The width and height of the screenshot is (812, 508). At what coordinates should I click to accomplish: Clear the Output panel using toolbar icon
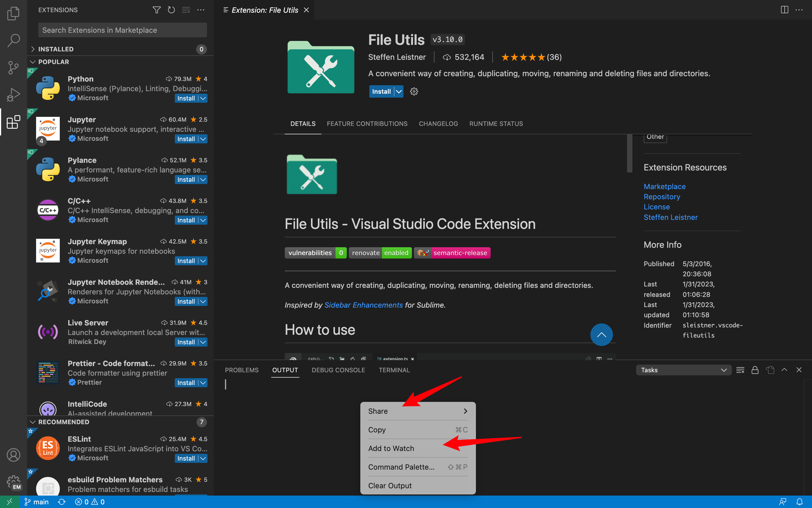[x=740, y=370]
